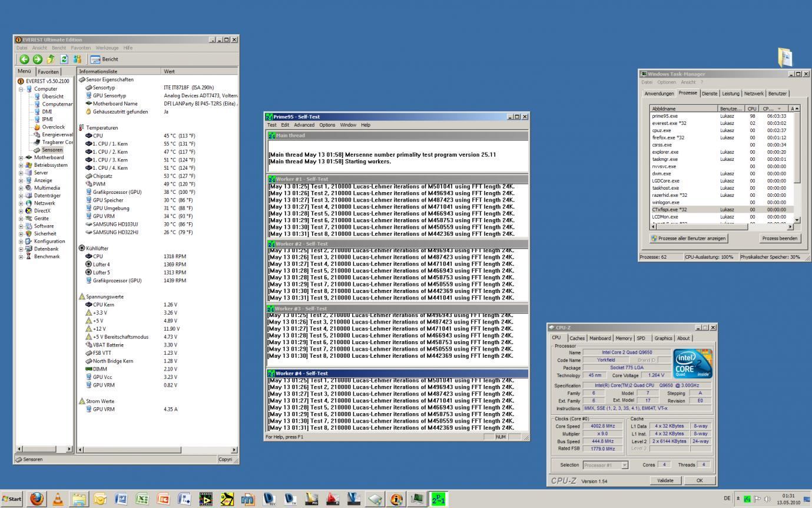Expand the Software tree node
The height and width of the screenshot is (508, 812).
point(21,226)
